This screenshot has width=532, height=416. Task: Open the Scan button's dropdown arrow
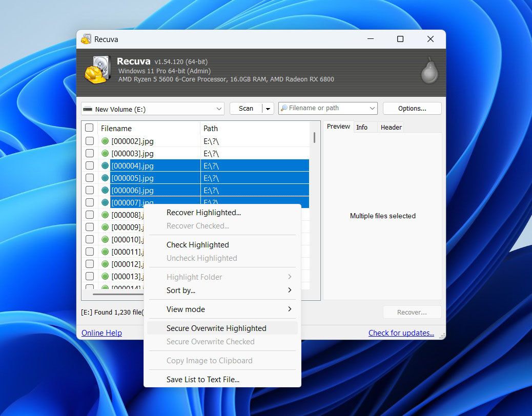click(269, 108)
